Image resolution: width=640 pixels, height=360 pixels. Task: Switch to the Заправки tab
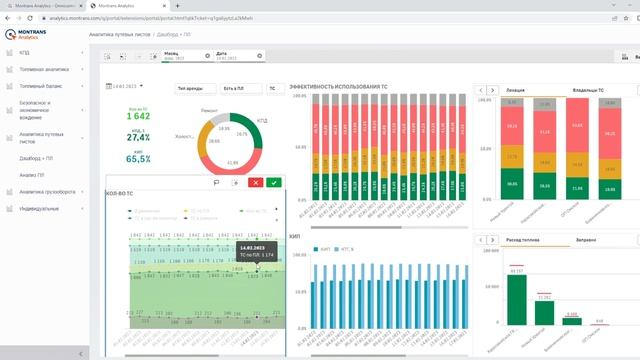tap(586, 240)
